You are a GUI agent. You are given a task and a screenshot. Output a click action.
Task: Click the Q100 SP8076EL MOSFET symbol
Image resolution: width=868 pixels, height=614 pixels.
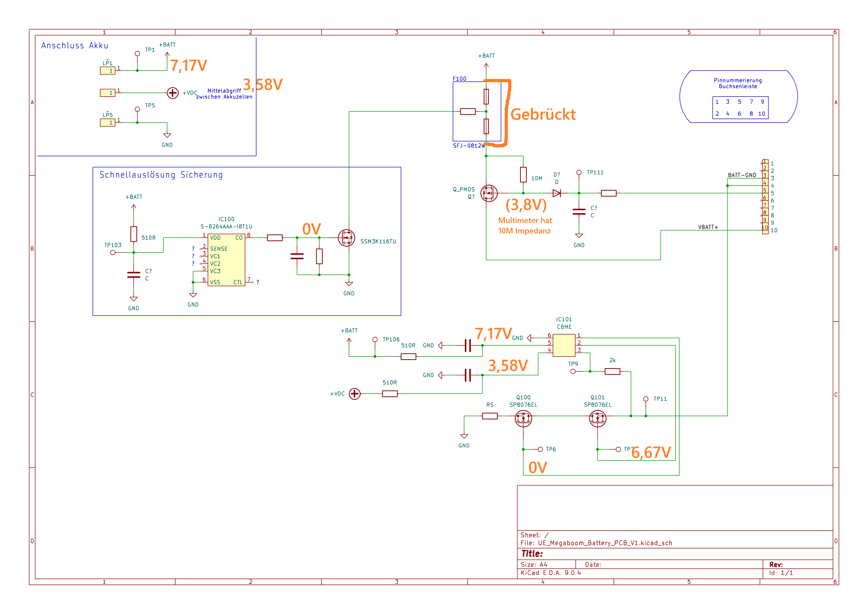(523, 418)
